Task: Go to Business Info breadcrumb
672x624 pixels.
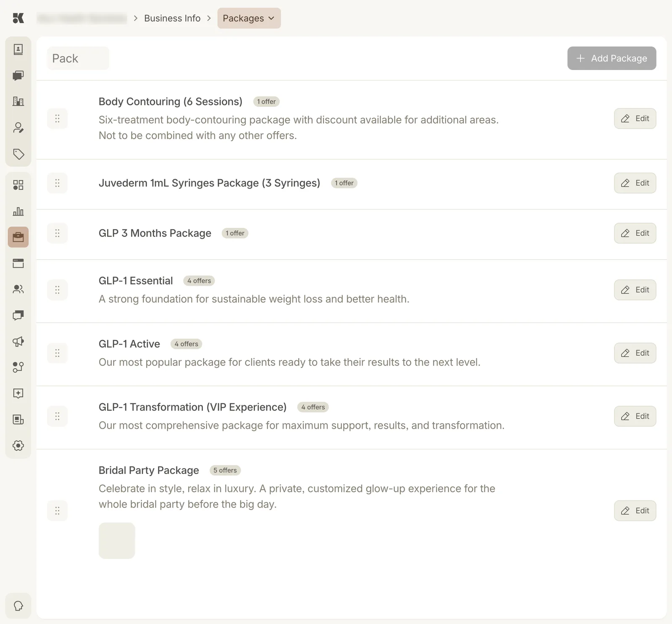Action: click(172, 18)
